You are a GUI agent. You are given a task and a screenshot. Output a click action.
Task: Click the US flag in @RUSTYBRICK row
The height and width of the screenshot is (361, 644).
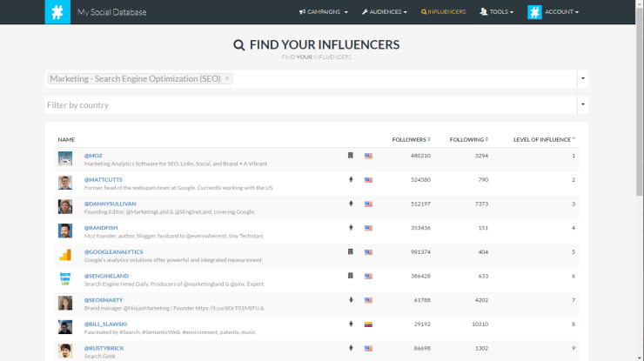(x=368, y=348)
